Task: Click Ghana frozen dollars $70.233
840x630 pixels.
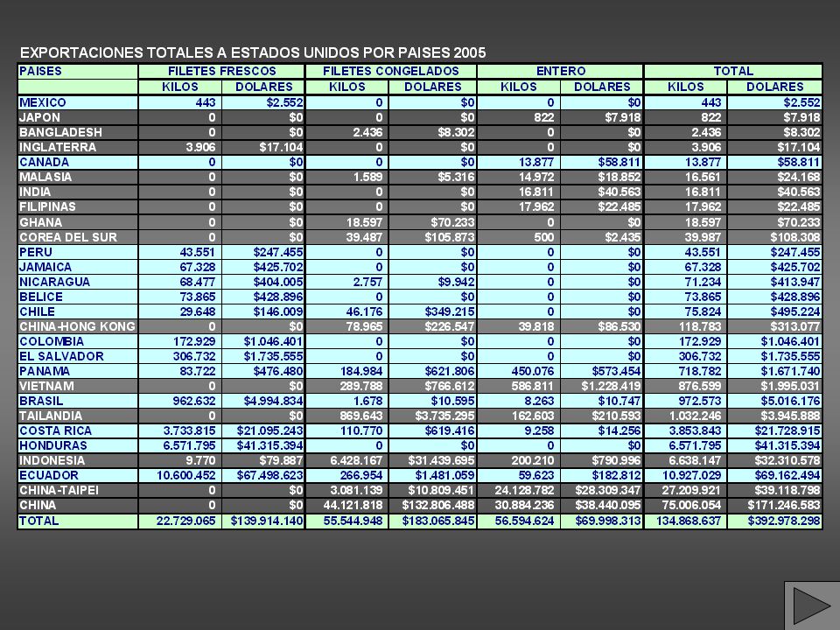Action: tap(452, 222)
